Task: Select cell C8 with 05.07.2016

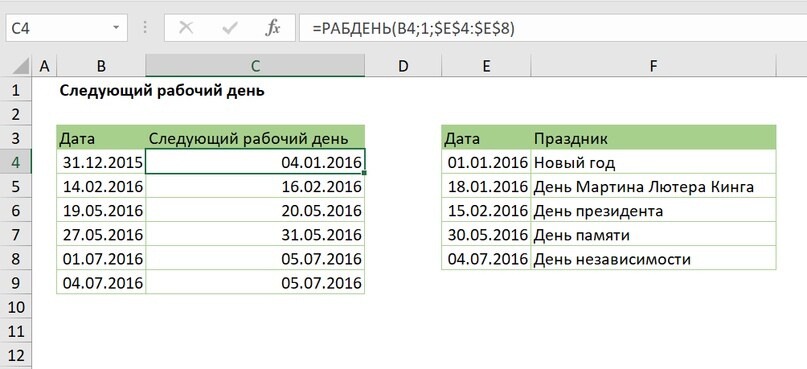Action: [x=255, y=259]
